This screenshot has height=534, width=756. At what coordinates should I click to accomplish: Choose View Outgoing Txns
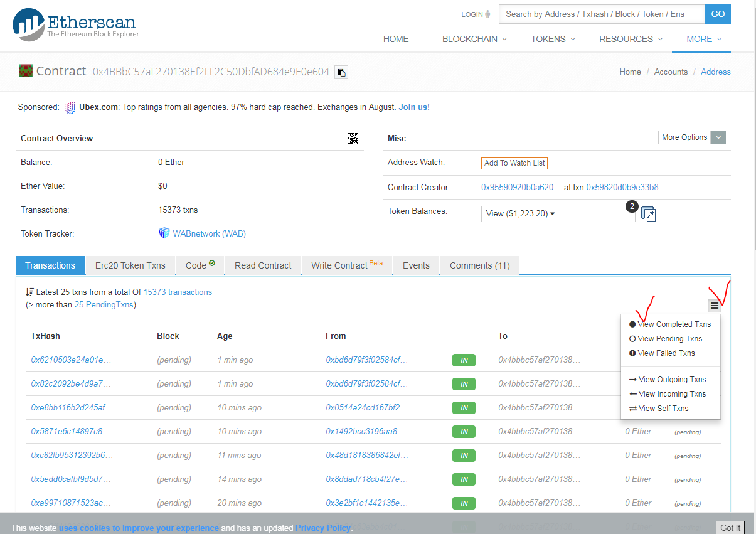pyautogui.click(x=667, y=380)
